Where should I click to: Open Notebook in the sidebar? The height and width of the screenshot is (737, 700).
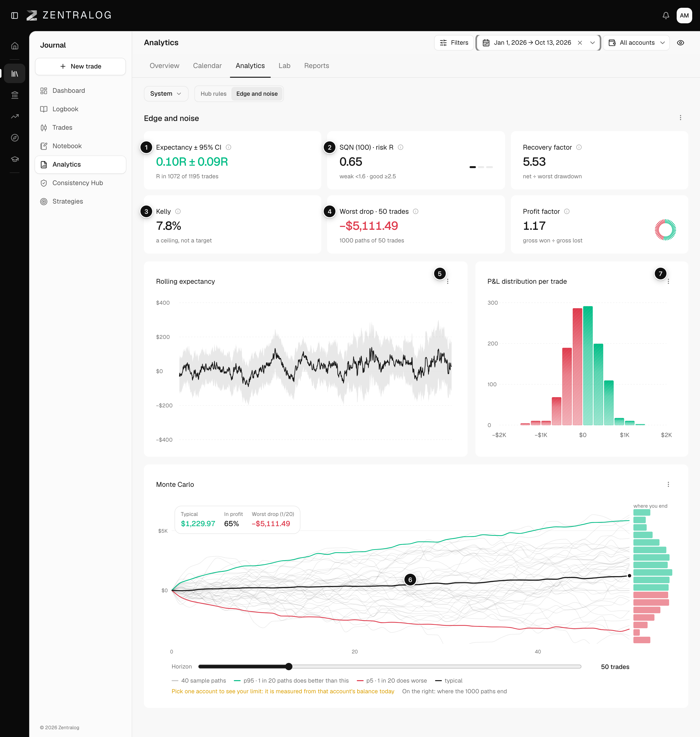pos(80,146)
